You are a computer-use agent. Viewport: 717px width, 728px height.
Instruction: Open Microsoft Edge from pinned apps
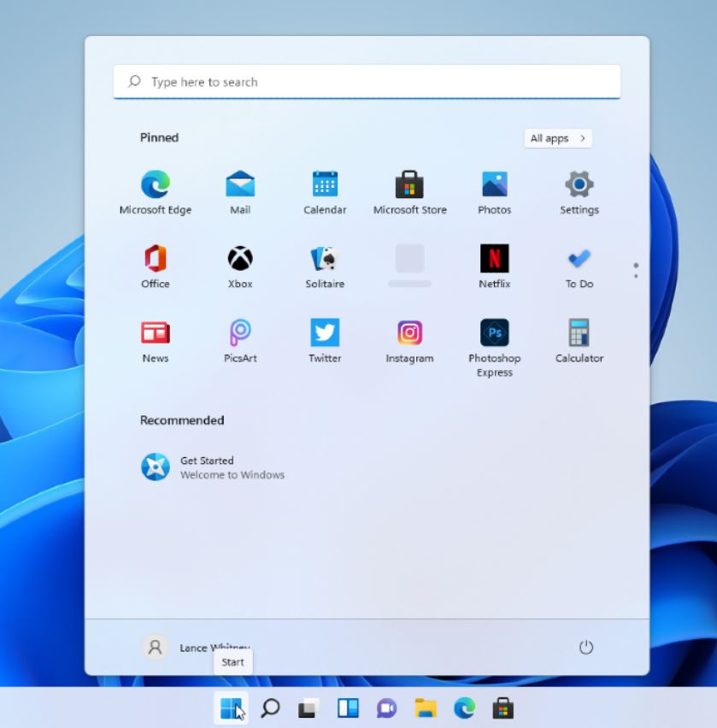[155, 192]
